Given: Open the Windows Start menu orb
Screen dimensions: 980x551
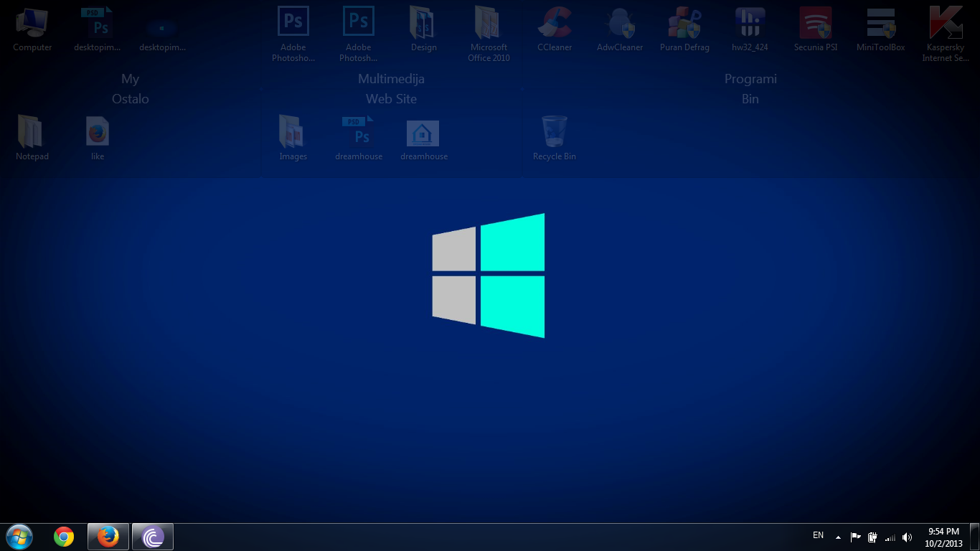Looking at the screenshot, I should point(19,537).
